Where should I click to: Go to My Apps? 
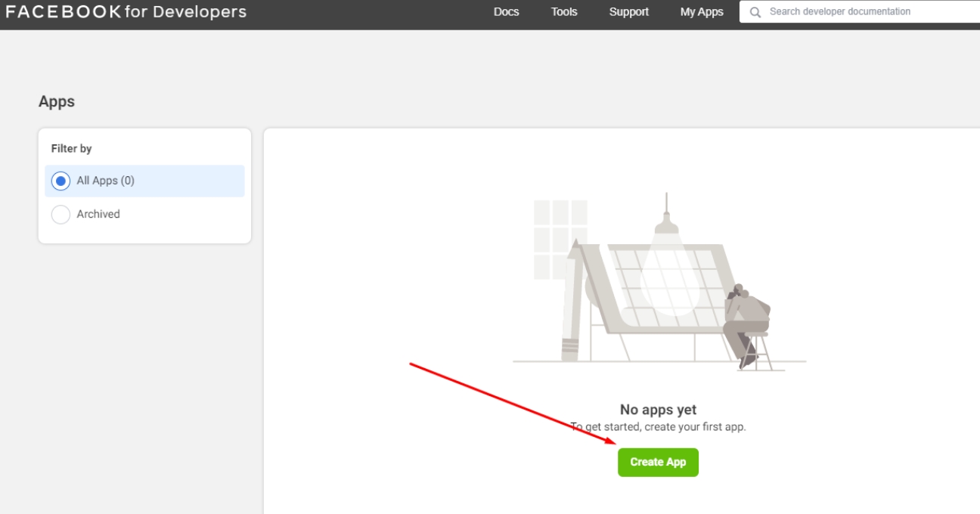(x=702, y=12)
